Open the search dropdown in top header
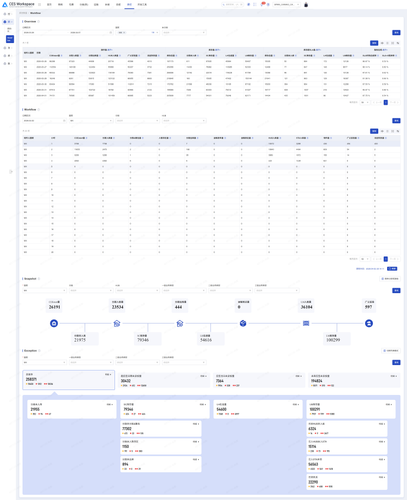Screen dimensions: 407x500 pos(232,5)
